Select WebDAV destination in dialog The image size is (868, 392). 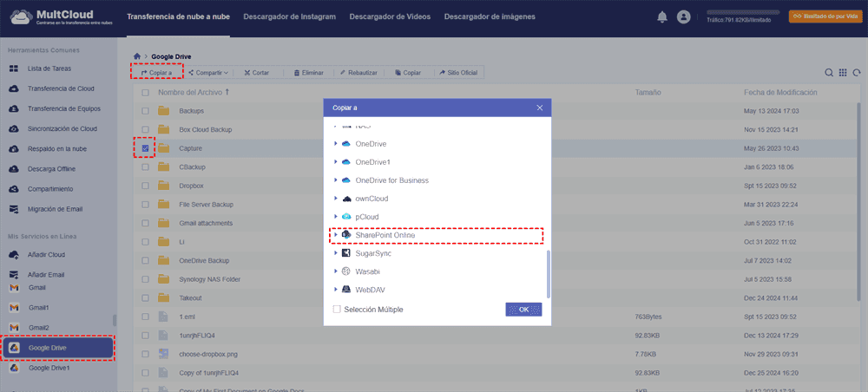coord(371,290)
